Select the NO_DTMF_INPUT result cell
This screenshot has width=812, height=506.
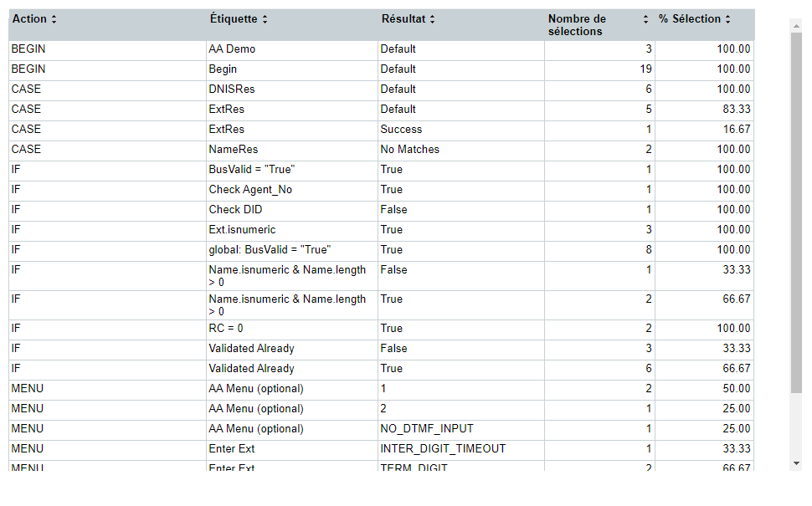461,429
